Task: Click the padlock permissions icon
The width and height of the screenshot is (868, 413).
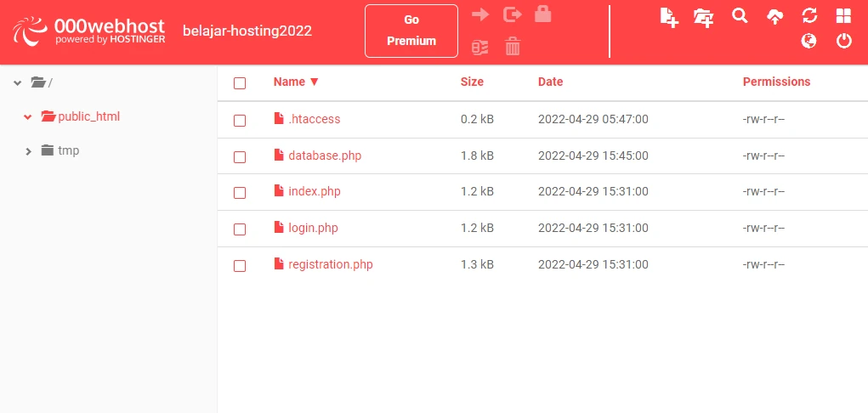Action: [543, 14]
